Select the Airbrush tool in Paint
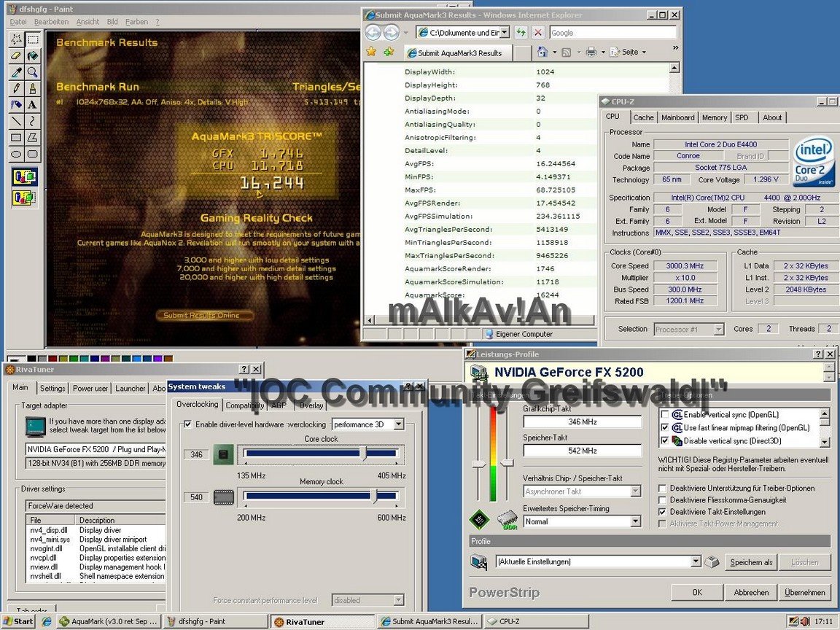Viewport: 840px width, 630px height. 16,105
